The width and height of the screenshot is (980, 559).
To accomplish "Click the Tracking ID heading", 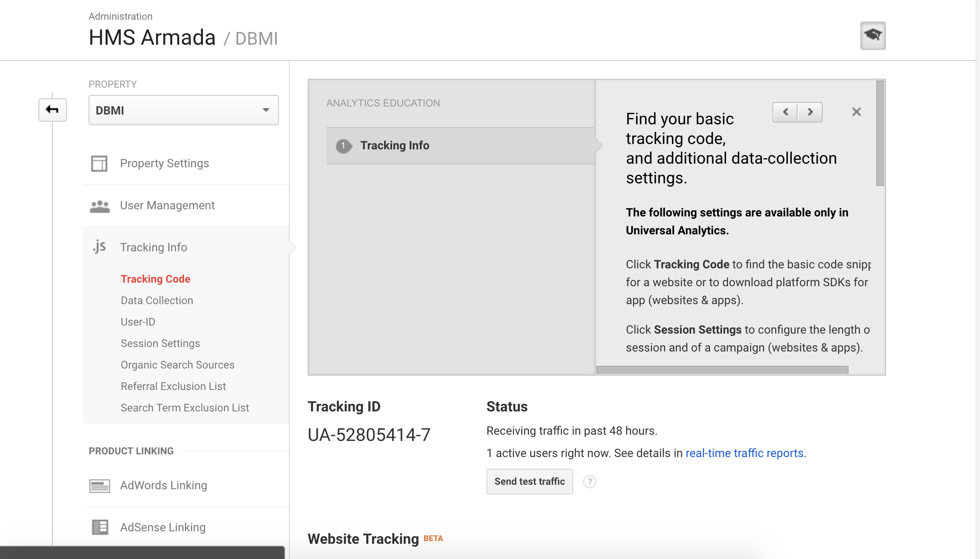I will pos(344,407).
